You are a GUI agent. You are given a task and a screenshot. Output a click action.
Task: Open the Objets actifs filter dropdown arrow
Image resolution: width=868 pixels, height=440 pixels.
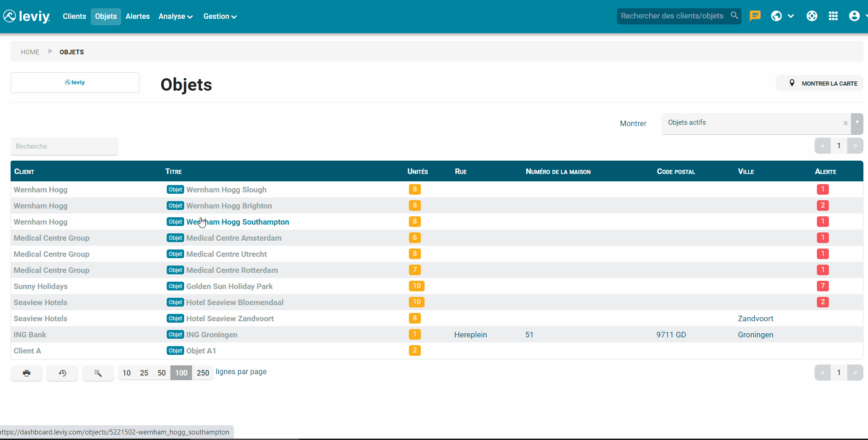click(x=857, y=123)
